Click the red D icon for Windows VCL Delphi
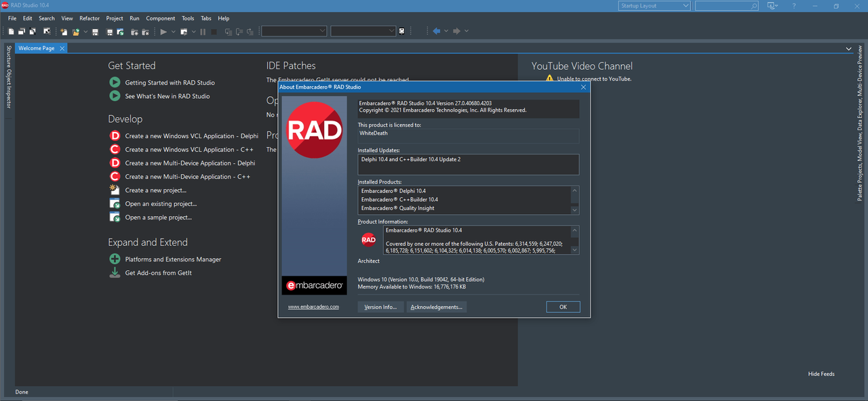The width and height of the screenshot is (868, 401). coord(115,135)
